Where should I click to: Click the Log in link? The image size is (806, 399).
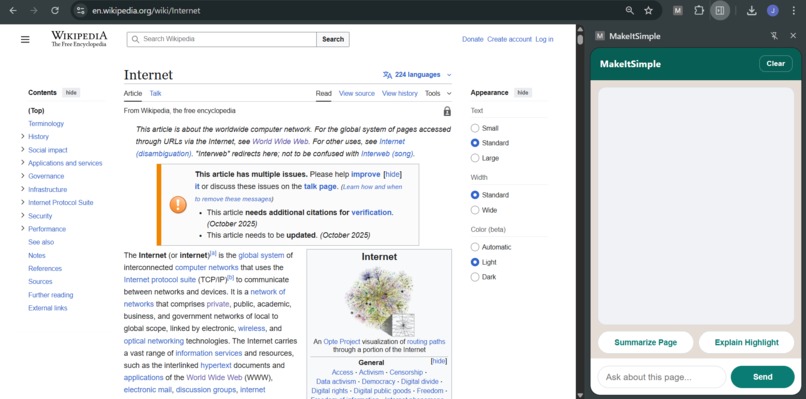click(x=544, y=39)
